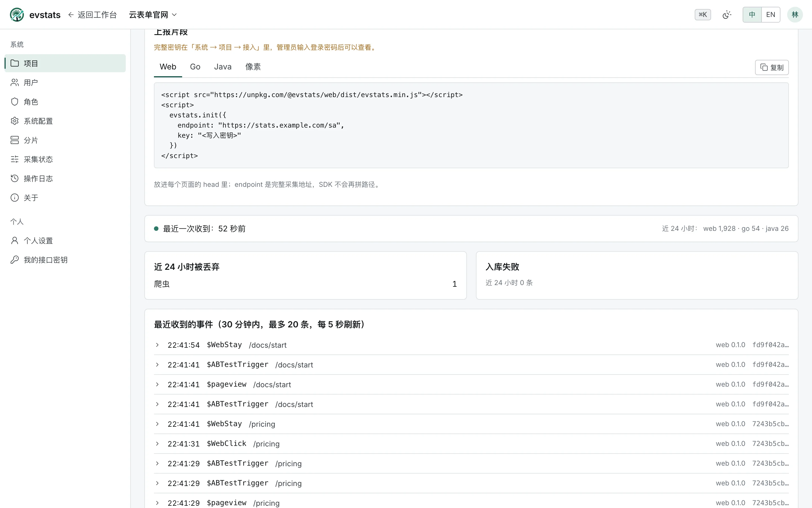Click fd9f042a... on the 22:41:54 row

tap(770, 345)
